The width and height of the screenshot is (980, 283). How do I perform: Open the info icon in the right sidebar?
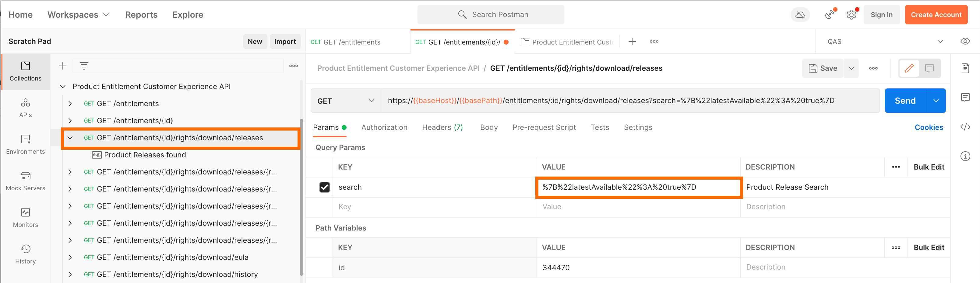coord(965,156)
